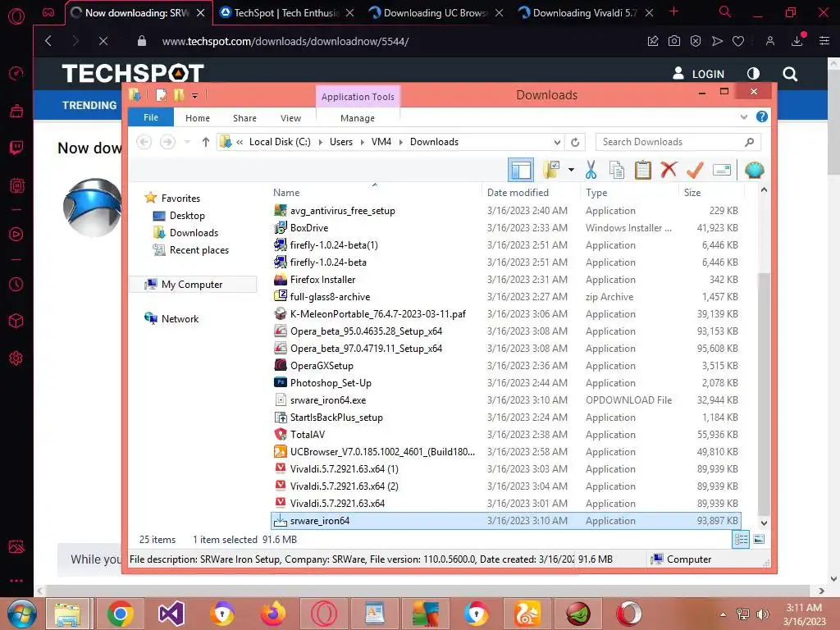Select the Firefox Installer file
This screenshot has height=630, width=840.
click(322, 280)
